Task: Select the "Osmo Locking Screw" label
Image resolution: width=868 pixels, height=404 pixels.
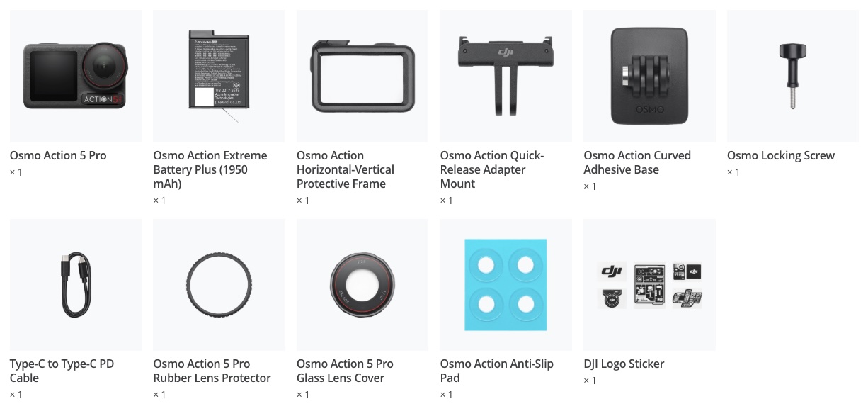Action: [x=781, y=155]
